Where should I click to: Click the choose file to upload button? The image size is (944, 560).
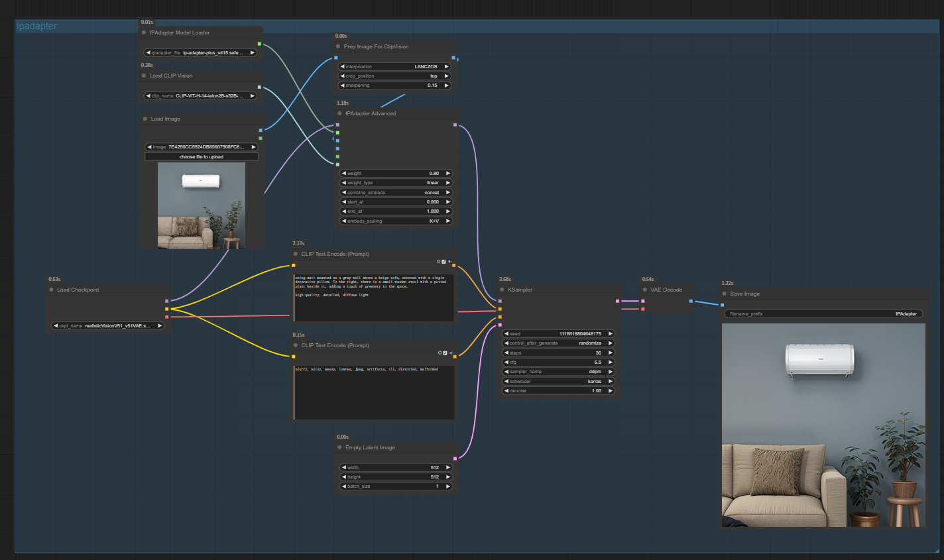point(201,156)
